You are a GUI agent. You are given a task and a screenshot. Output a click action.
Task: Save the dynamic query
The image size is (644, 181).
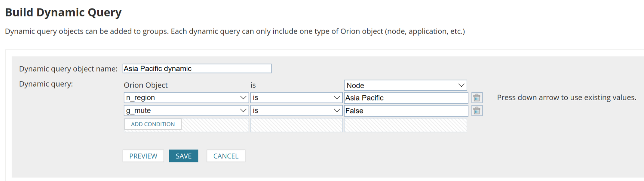click(184, 156)
